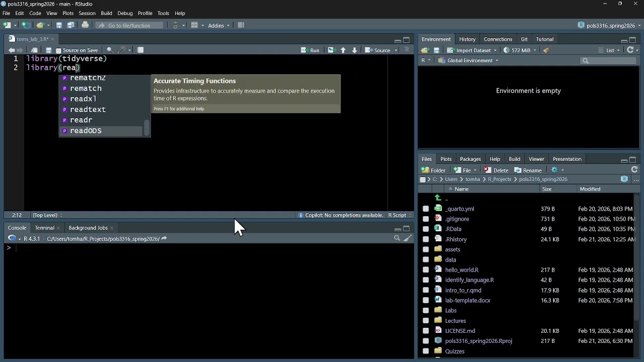
Task: Clear console with the broom icon
Action: coord(408,238)
